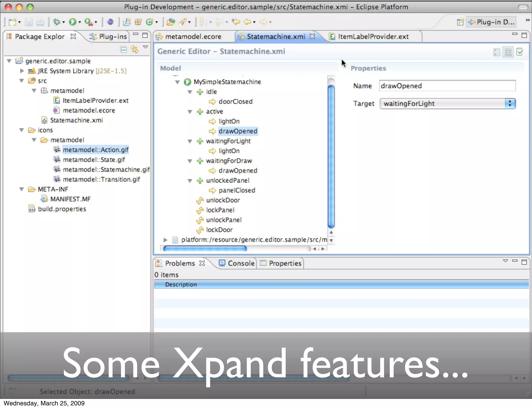This screenshot has height=409, width=532.
Task: Click Link with Editor arrows icon
Action: [x=135, y=49]
